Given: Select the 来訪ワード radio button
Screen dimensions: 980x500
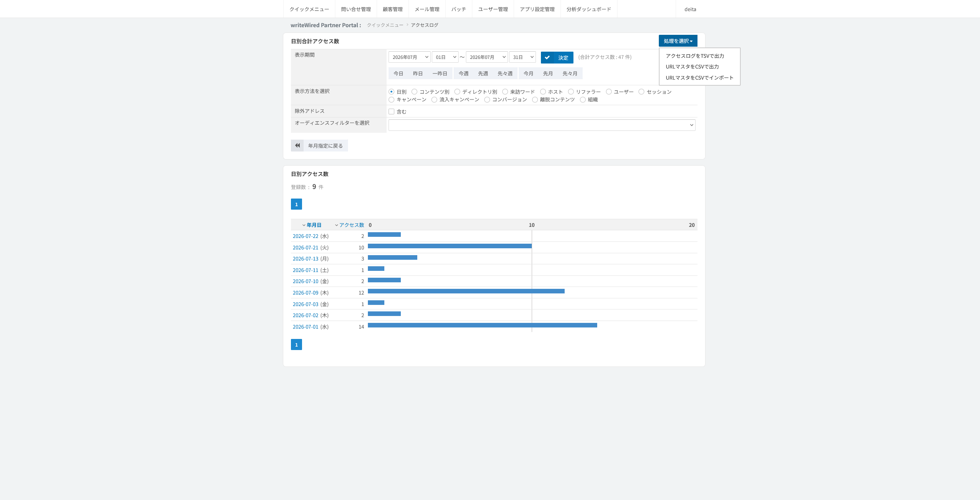Looking at the screenshot, I should (x=505, y=92).
